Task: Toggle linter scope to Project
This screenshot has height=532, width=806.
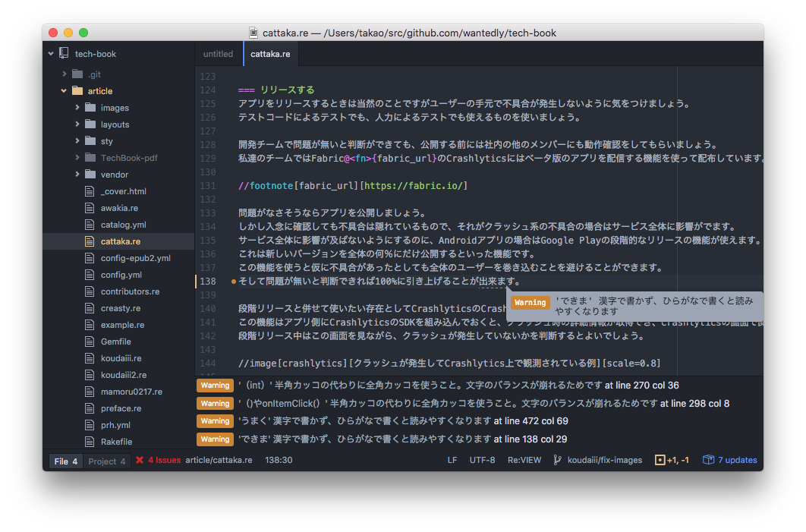Action: [106, 461]
